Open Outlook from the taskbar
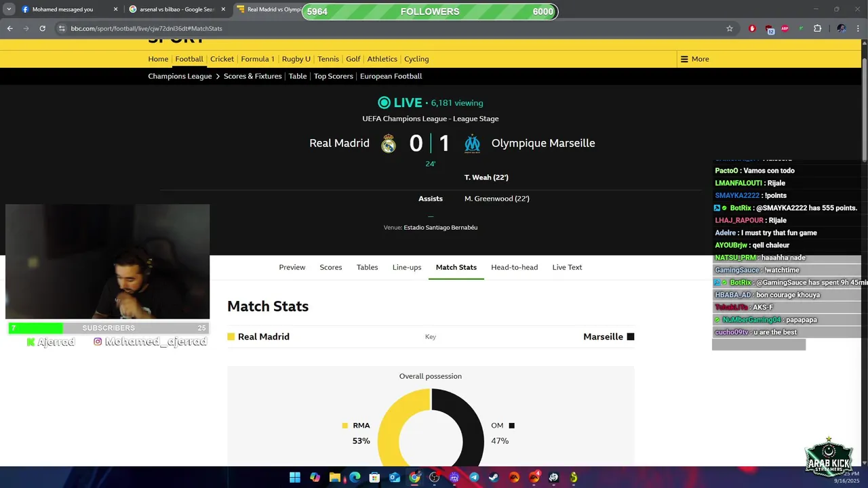 click(395, 477)
